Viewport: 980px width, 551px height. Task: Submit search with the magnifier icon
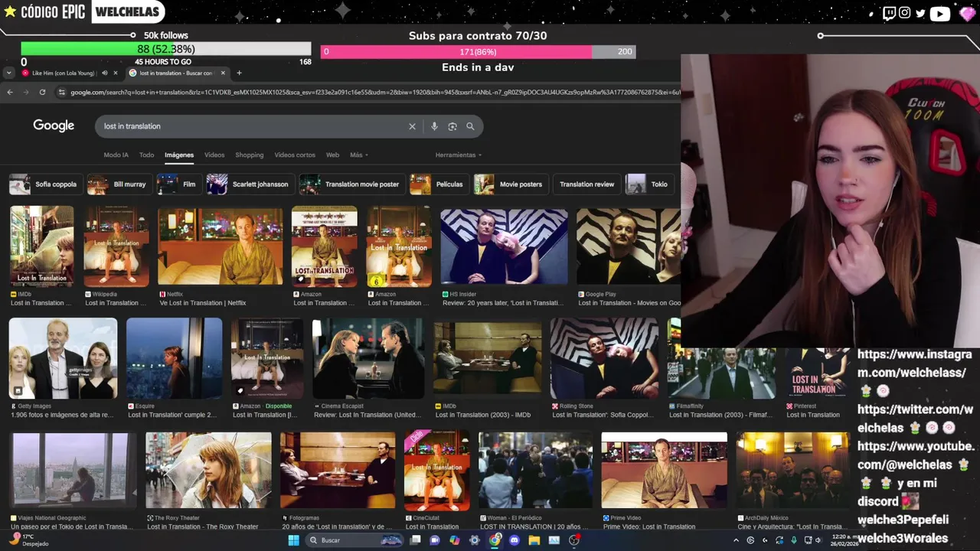coord(470,126)
